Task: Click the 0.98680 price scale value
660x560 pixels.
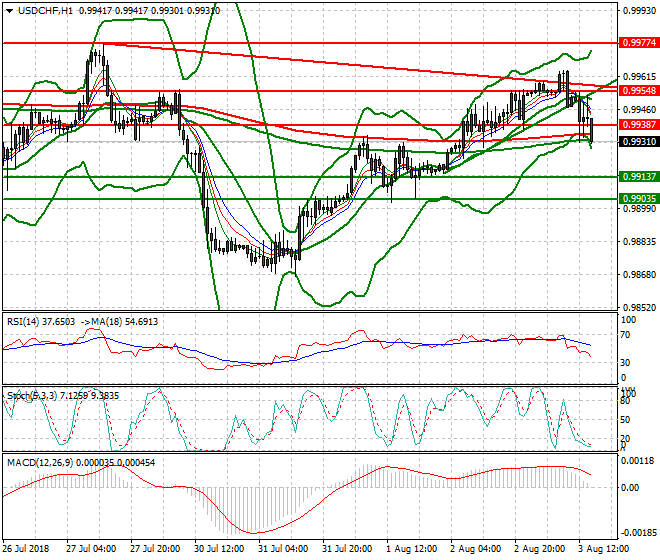Action: coord(639,275)
